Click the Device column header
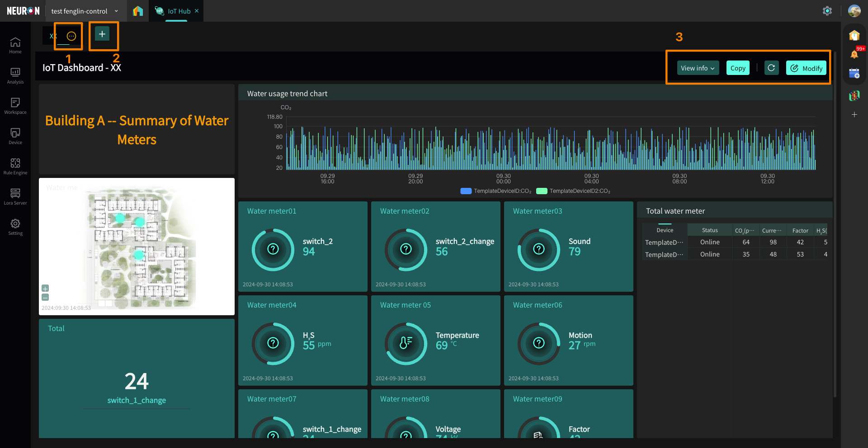This screenshot has height=448, width=868. pos(665,230)
